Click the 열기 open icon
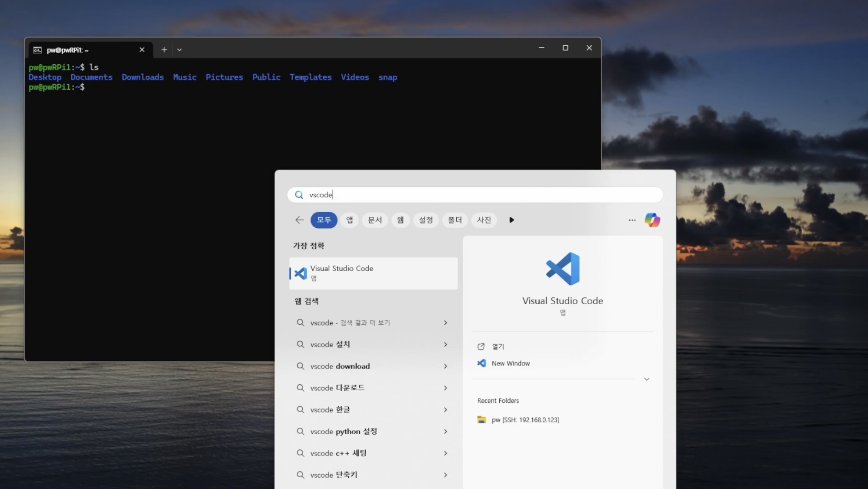868x489 pixels. 481,346
